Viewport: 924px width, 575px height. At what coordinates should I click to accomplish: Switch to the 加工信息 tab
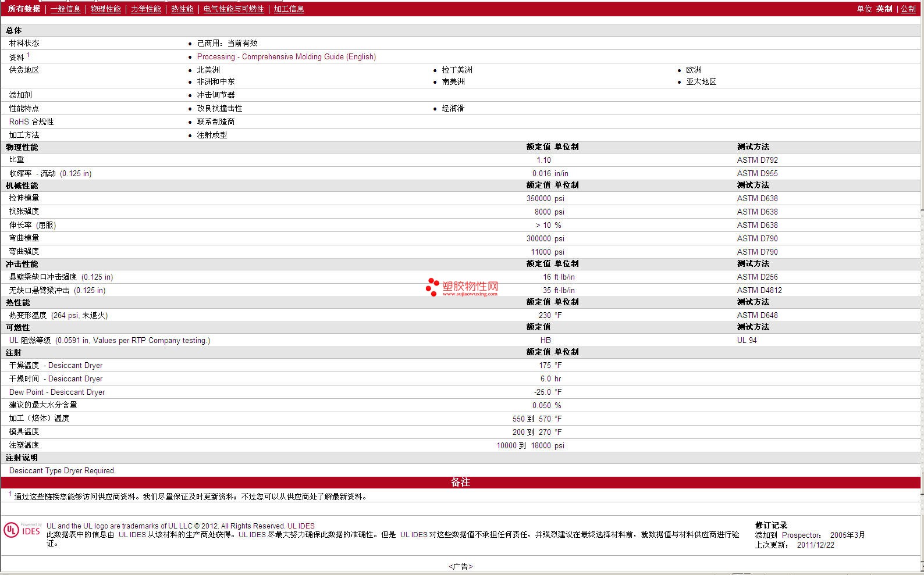[x=289, y=9]
